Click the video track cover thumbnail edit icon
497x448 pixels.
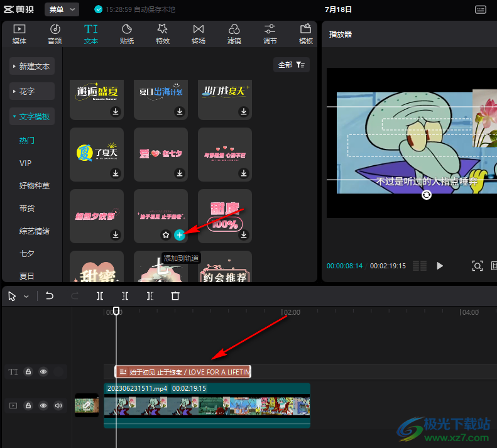click(87, 405)
